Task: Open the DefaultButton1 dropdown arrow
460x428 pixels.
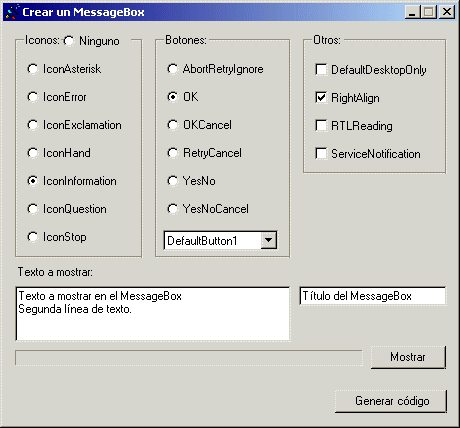Action: pyautogui.click(x=268, y=240)
